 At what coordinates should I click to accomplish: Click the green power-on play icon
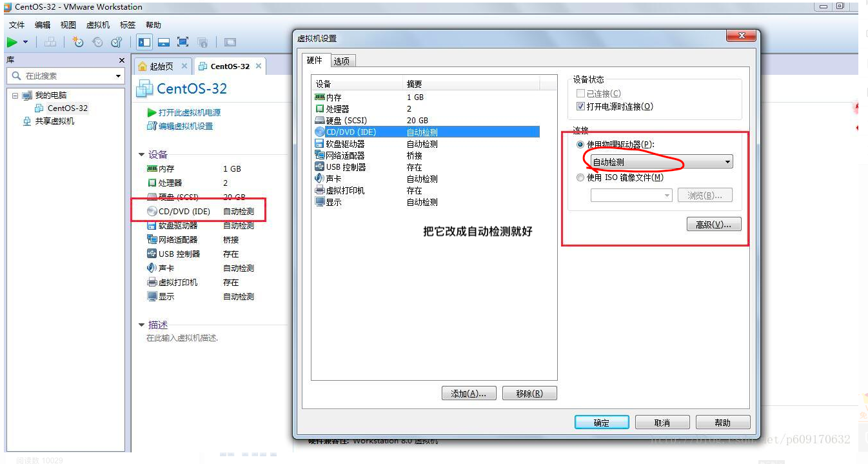pyautogui.click(x=12, y=42)
